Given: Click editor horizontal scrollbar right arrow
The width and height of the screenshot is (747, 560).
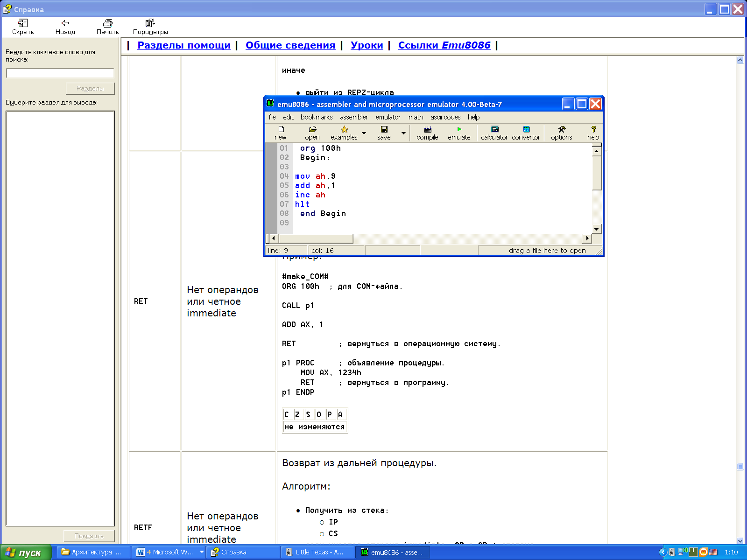Looking at the screenshot, I should point(587,238).
